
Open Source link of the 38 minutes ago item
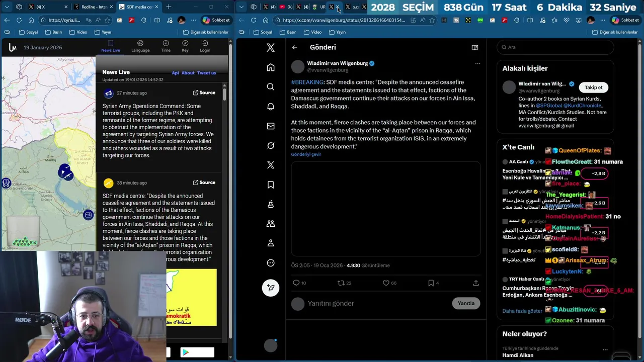click(x=204, y=183)
